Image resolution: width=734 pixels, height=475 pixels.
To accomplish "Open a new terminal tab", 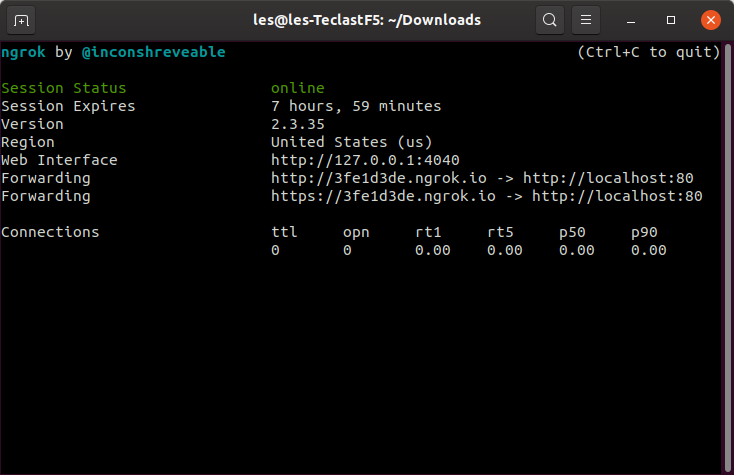I will [21, 21].
